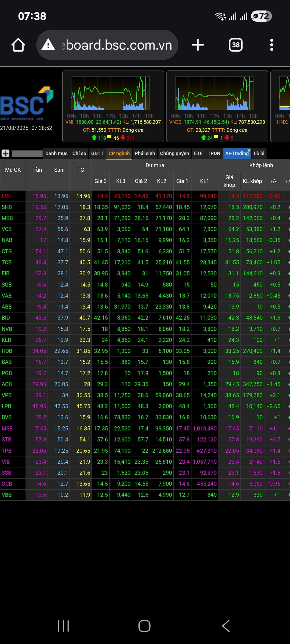Tap the browser home icon
The image size is (290, 644).
(x=18, y=45)
